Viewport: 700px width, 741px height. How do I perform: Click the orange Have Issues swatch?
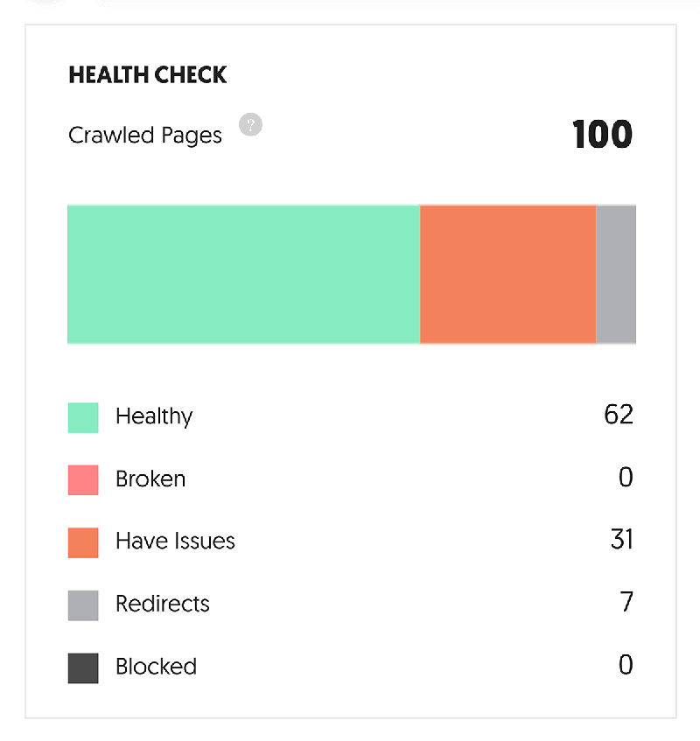click(83, 542)
